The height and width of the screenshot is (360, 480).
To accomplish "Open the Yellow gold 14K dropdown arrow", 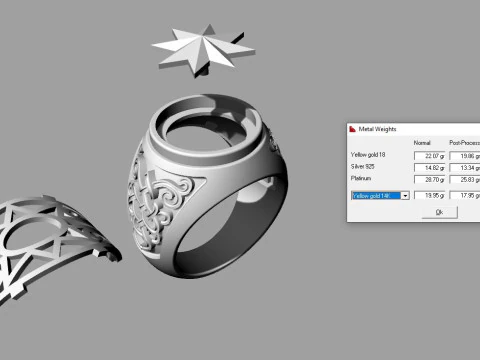I will [x=405, y=196].
